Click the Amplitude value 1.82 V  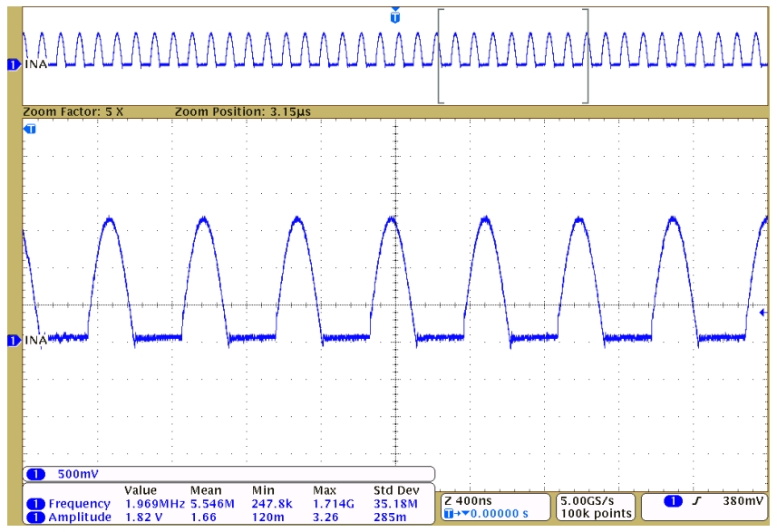[x=141, y=514]
